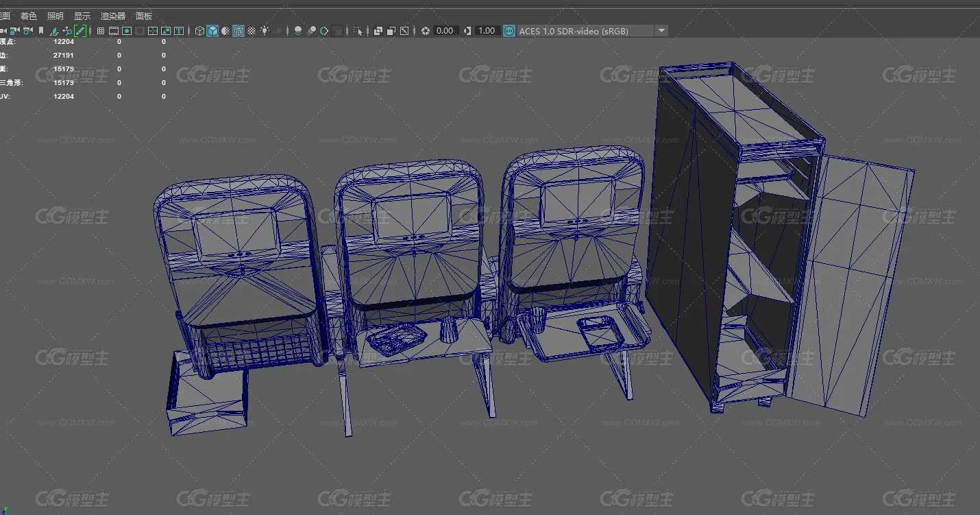This screenshot has width=980, height=515.
Task: Click the camera attributes icon
Action: pyautogui.click(x=27, y=31)
